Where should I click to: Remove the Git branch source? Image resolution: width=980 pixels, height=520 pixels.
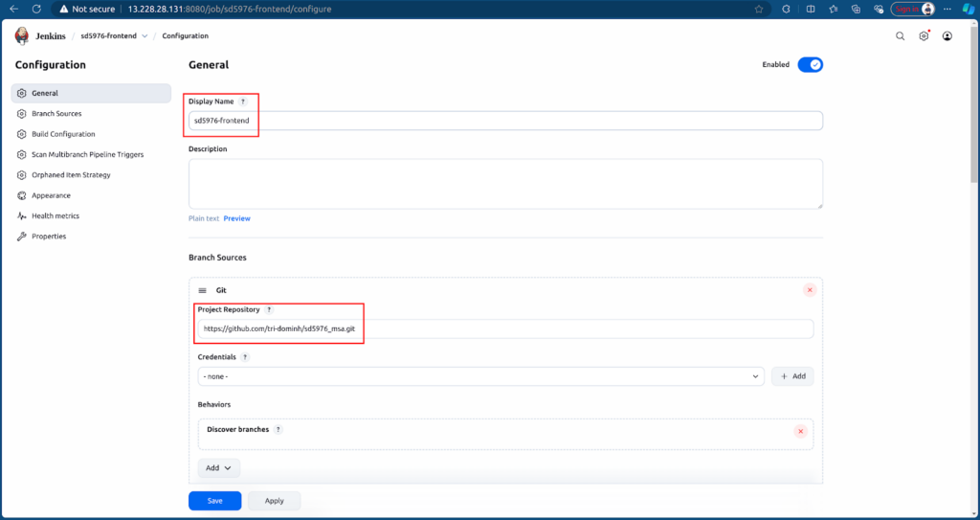[x=810, y=290]
